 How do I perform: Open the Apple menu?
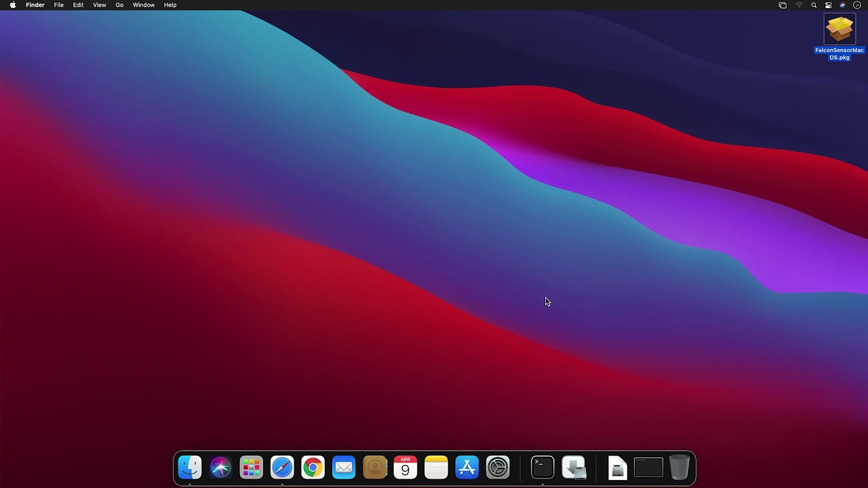pyautogui.click(x=13, y=5)
